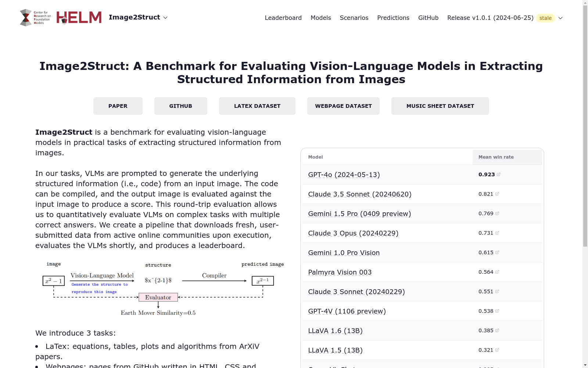
Task: Select Release v1.0.1 (2024-06-25) text
Action: point(490,18)
